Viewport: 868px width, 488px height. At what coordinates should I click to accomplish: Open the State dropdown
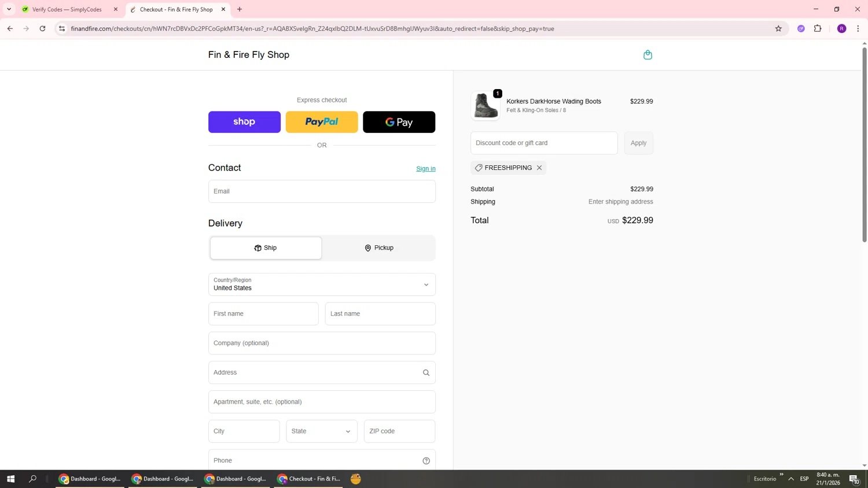pos(322,431)
